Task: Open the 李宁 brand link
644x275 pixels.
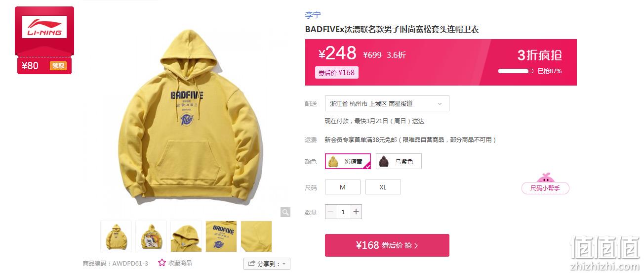Action: tap(313, 15)
